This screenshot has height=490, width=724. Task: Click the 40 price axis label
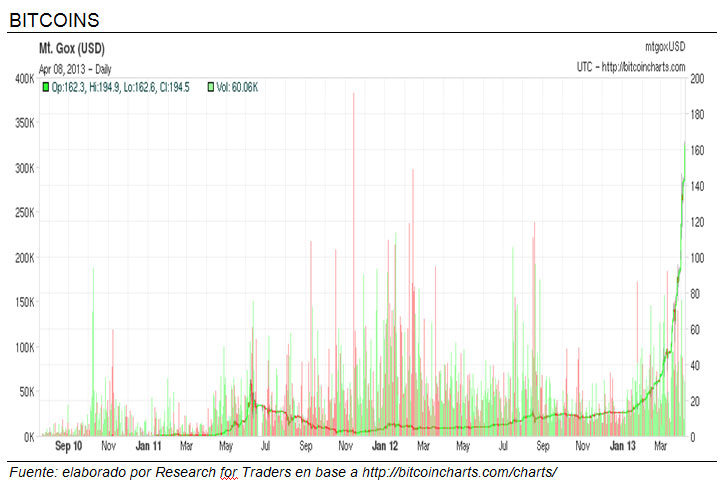pos(695,365)
